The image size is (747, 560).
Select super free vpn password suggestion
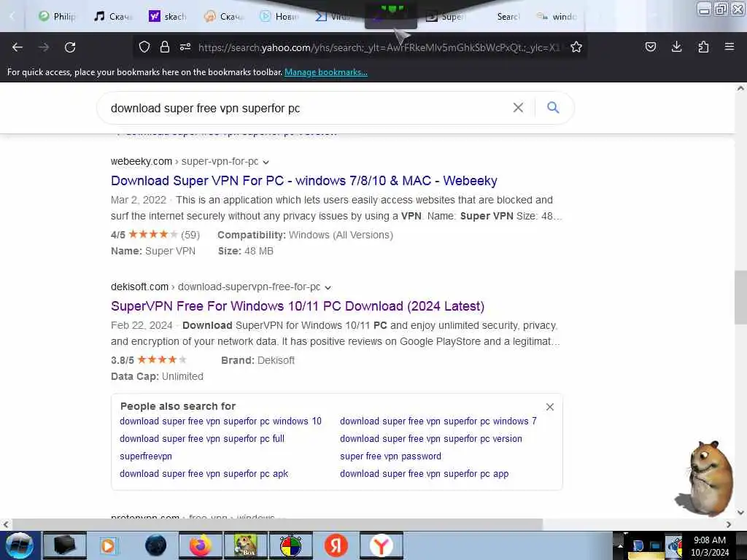tap(391, 456)
